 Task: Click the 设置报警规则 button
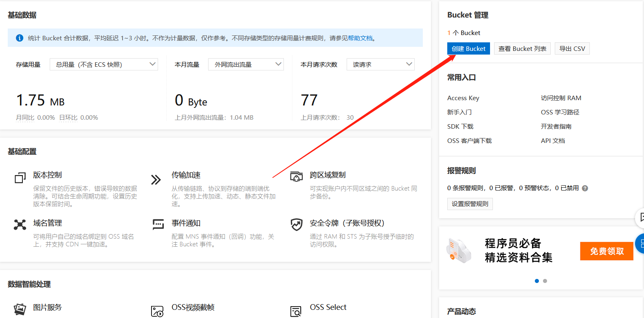click(x=470, y=204)
